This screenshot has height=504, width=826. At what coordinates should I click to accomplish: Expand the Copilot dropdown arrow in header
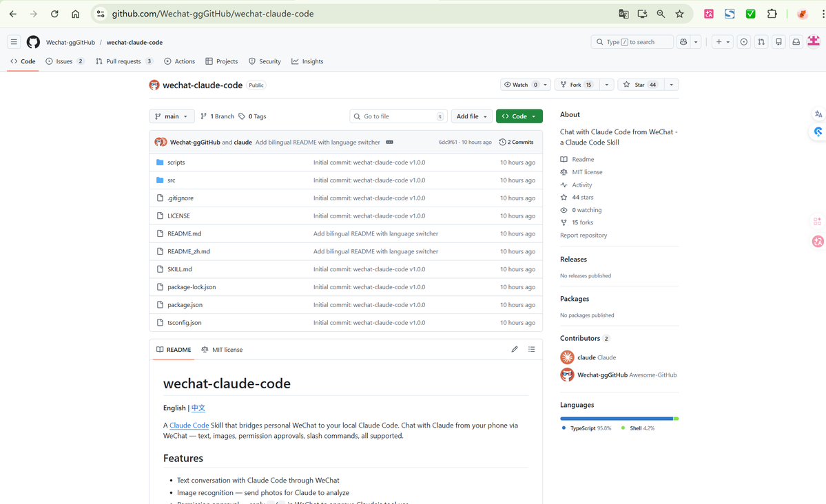[696, 42]
